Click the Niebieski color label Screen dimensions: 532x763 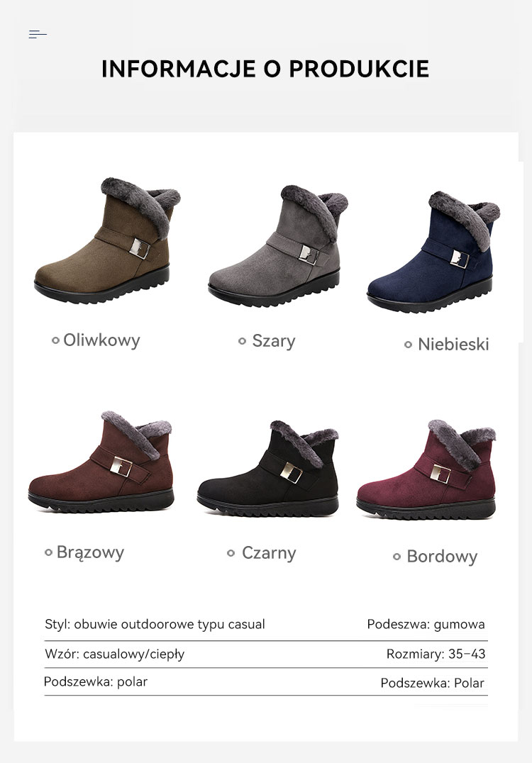click(x=453, y=344)
